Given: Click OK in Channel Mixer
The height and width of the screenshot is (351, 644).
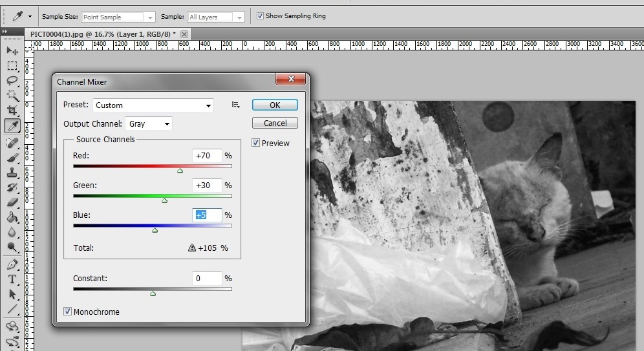Looking at the screenshot, I should (275, 105).
